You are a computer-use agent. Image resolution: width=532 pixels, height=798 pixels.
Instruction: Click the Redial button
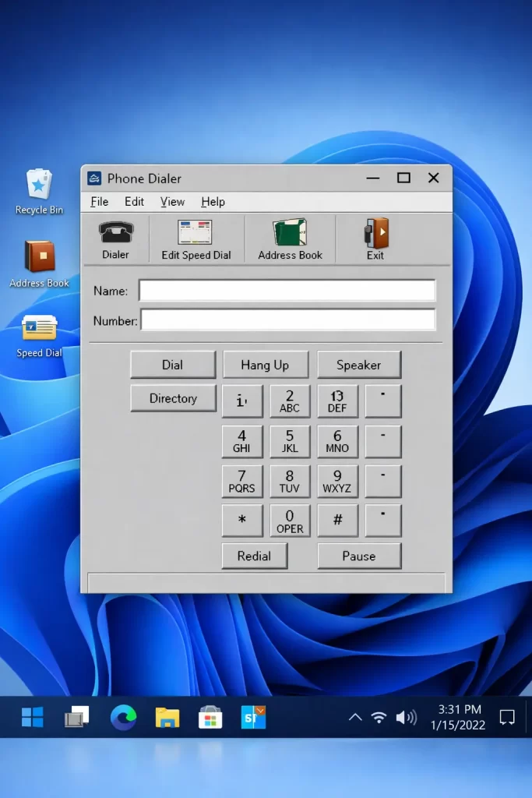(254, 556)
